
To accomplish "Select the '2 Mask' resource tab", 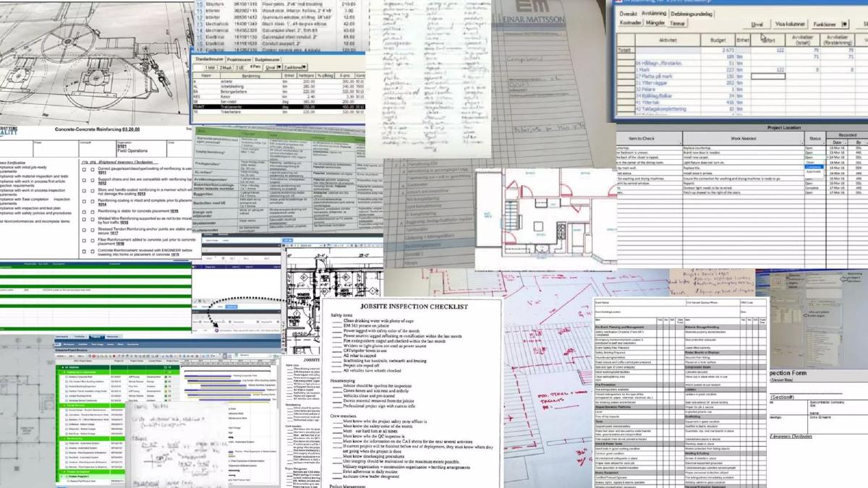I will [x=225, y=68].
